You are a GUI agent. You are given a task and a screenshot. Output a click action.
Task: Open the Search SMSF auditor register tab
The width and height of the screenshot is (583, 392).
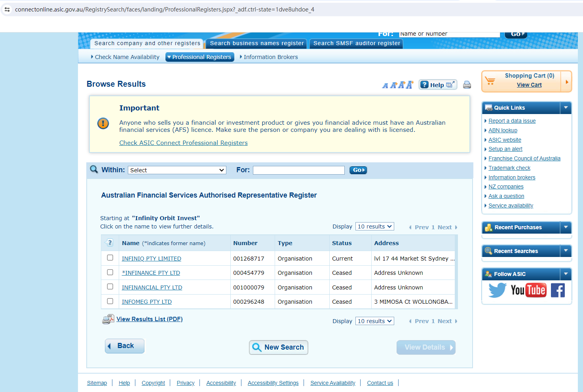[x=357, y=44]
